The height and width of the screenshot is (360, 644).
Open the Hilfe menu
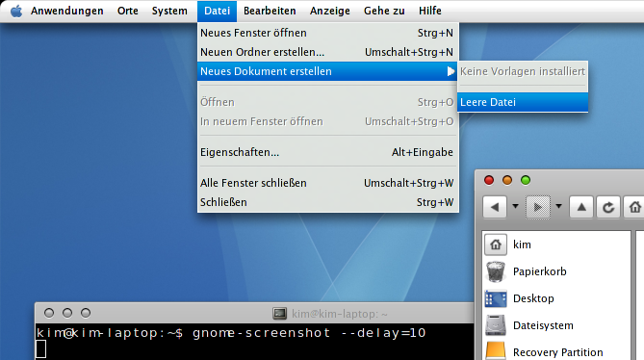430,12
